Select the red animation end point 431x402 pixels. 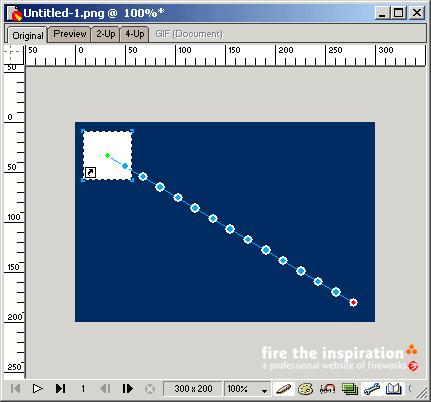(353, 302)
